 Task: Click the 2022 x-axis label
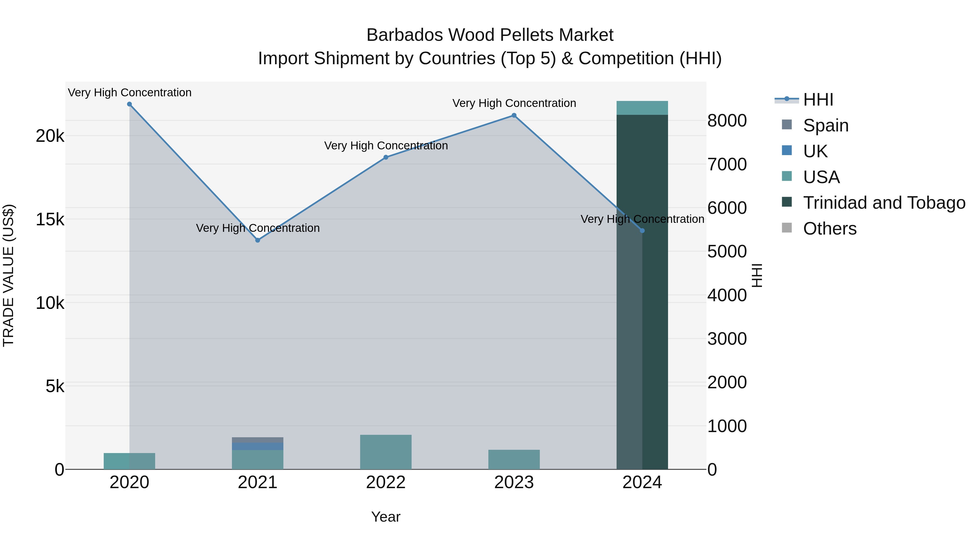click(x=386, y=482)
